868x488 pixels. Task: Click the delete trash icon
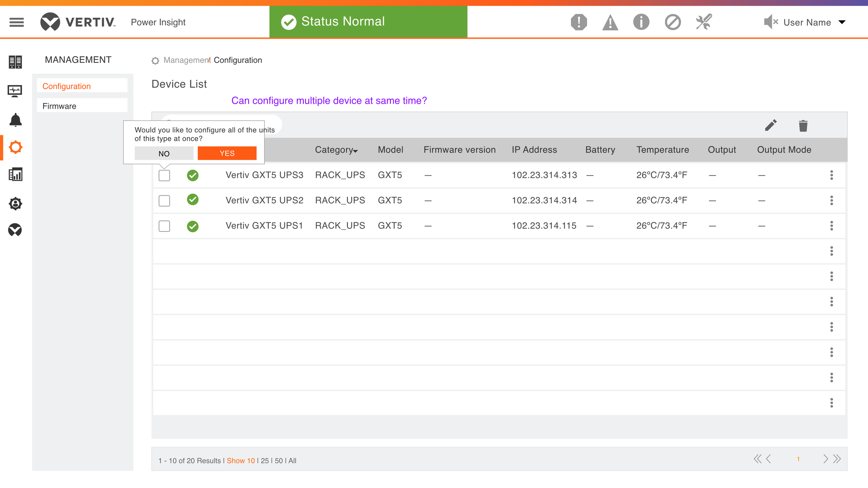tap(803, 126)
